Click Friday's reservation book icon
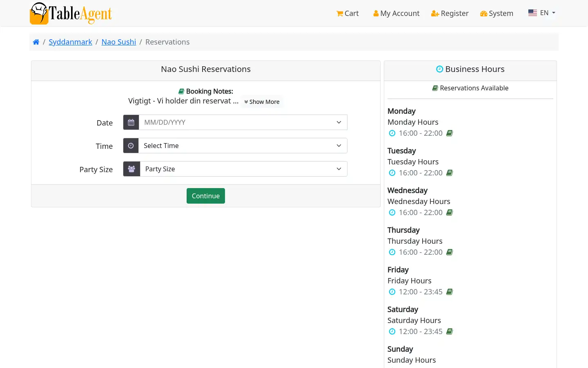This screenshot has height=368, width=588. pyautogui.click(x=450, y=292)
